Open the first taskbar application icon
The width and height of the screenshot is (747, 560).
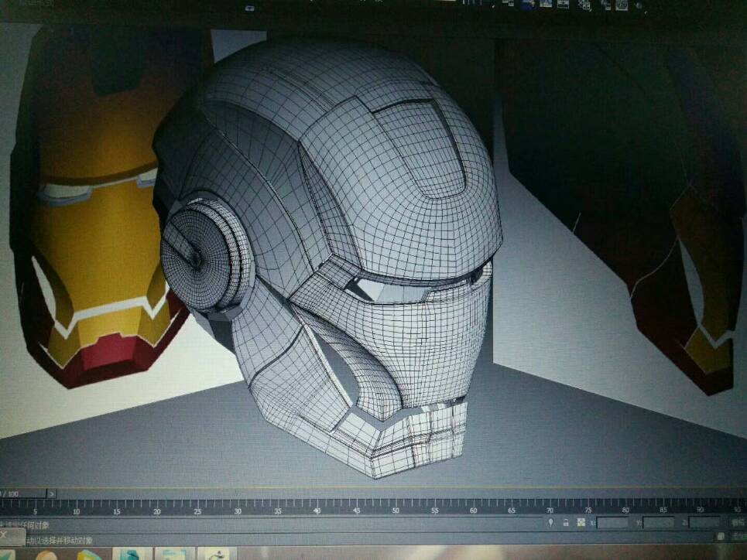click(8, 555)
